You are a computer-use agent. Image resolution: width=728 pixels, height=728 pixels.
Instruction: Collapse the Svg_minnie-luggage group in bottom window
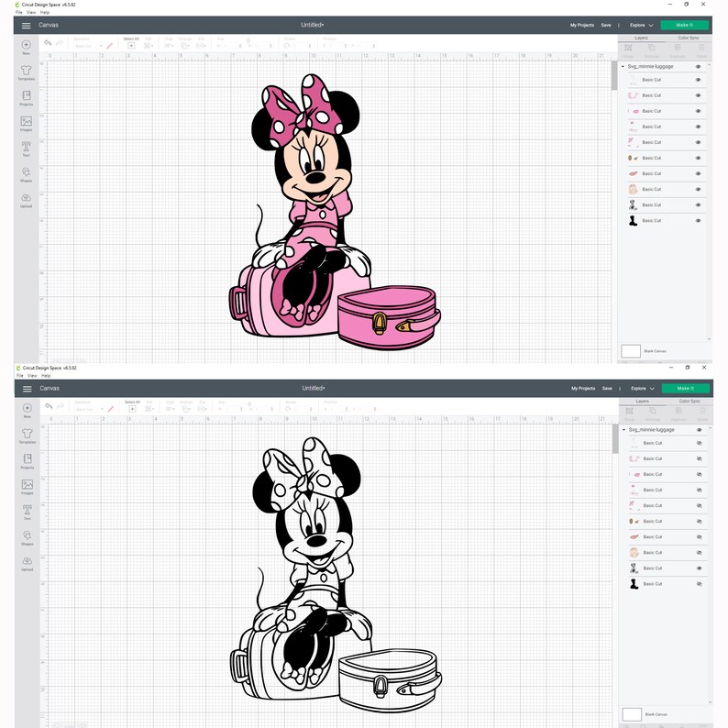[x=623, y=429]
